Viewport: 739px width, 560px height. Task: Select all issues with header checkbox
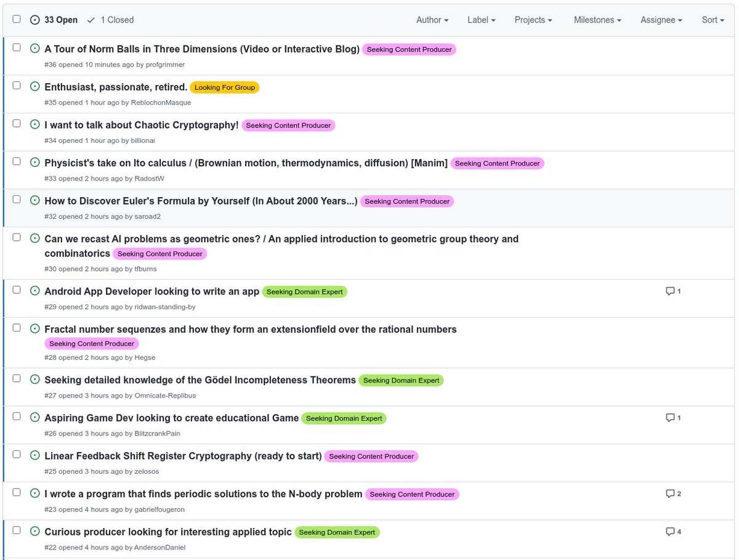(17, 19)
